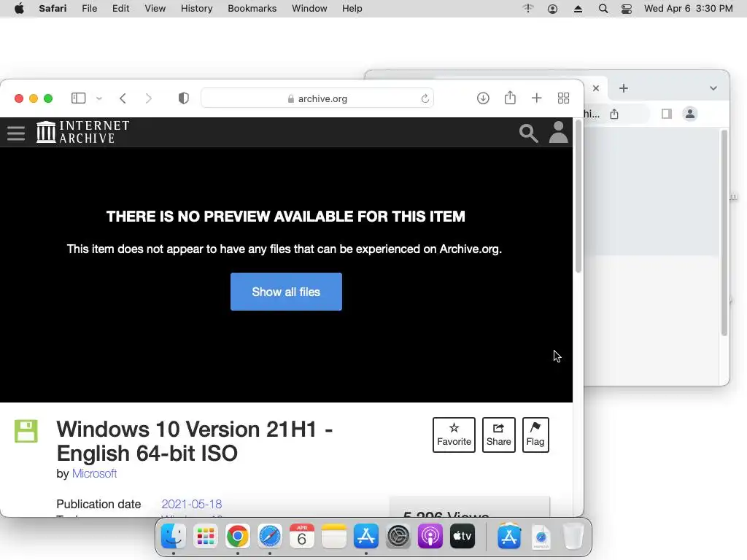Screen dimensions: 747x560
Task: Focus the archive.org address bar
Action: pyautogui.click(x=317, y=98)
